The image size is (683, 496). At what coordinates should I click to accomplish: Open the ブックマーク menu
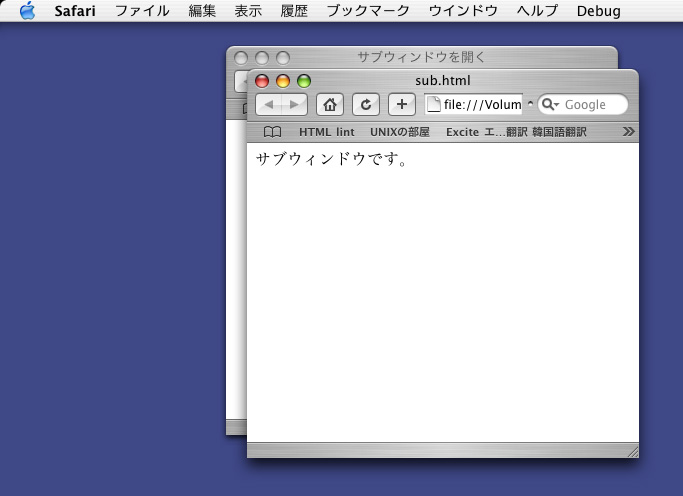tap(368, 11)
